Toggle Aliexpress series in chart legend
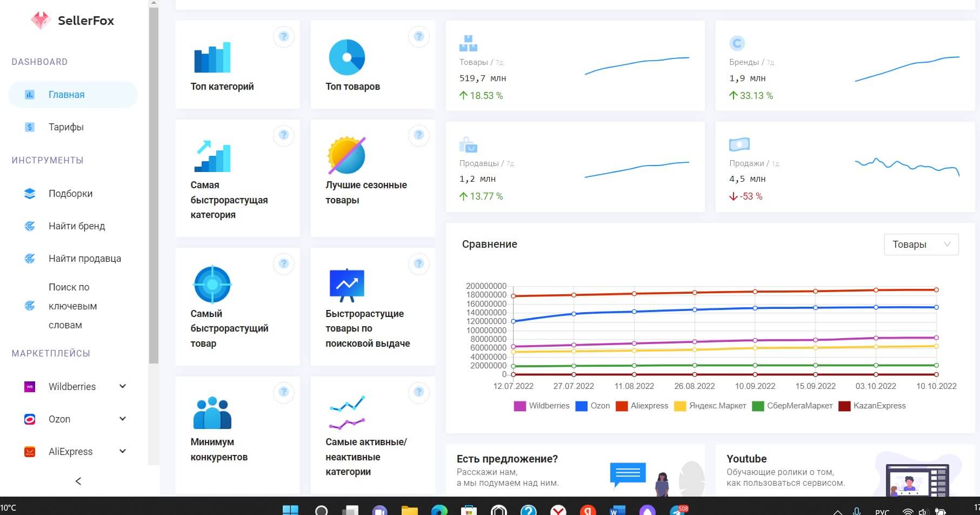Screen dimensions: 980x515 [642, 406]
